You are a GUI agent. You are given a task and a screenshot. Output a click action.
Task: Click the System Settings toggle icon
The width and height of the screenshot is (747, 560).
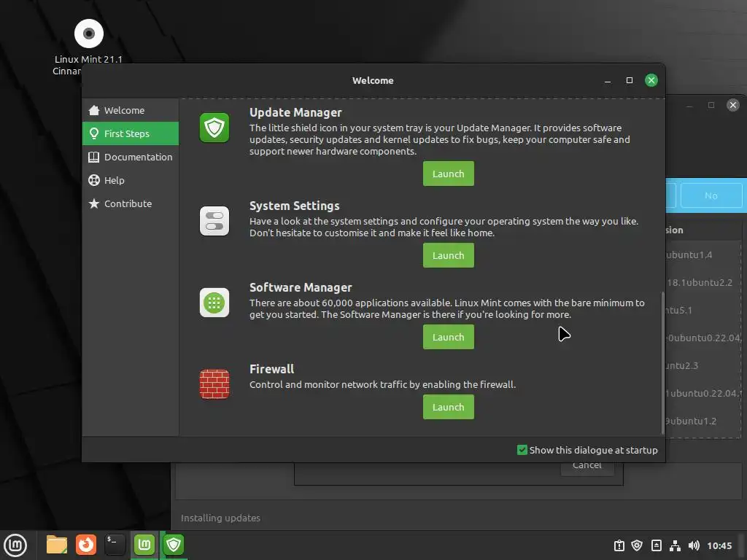click(x=214, y=221)
